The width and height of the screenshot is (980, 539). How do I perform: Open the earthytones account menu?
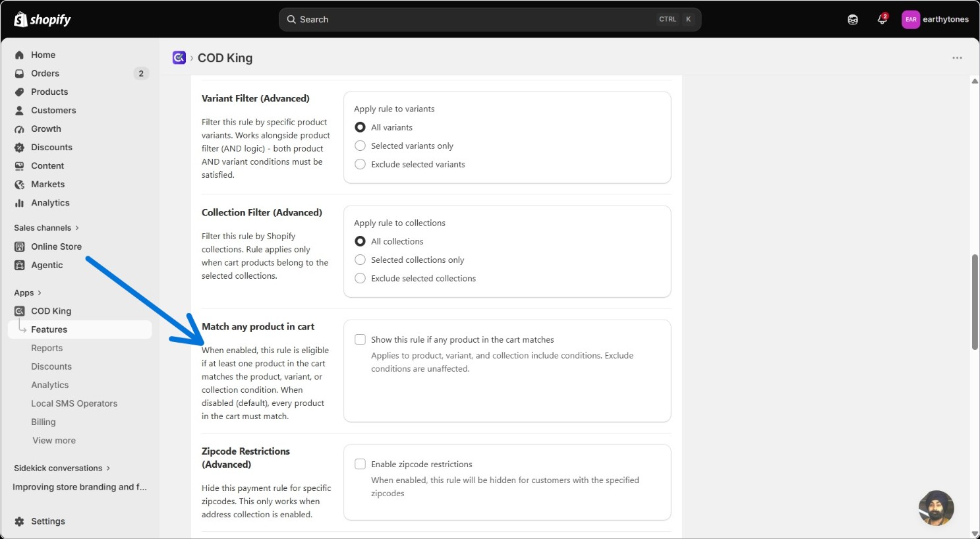[x=935, y=20]
